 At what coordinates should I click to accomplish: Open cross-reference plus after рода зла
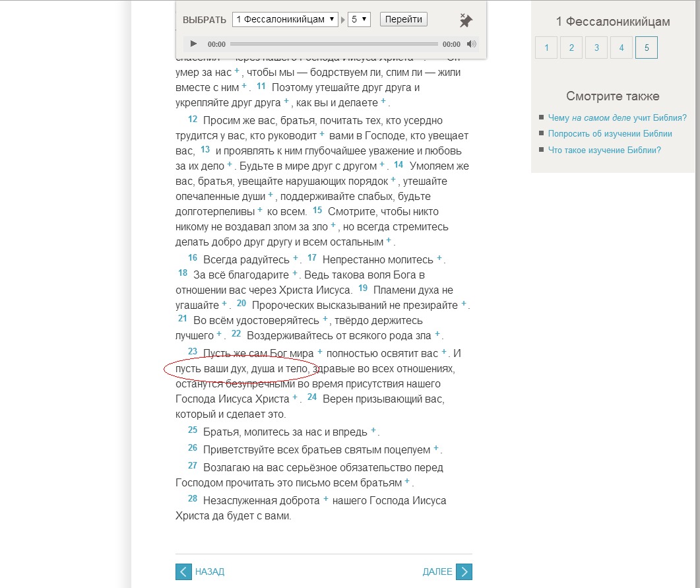(437, 333)
